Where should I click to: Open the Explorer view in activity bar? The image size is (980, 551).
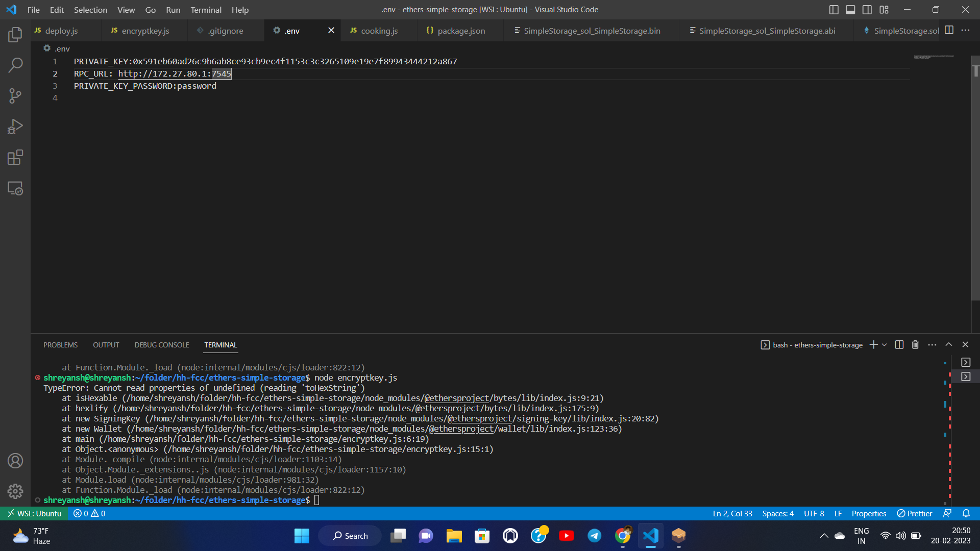15,34
